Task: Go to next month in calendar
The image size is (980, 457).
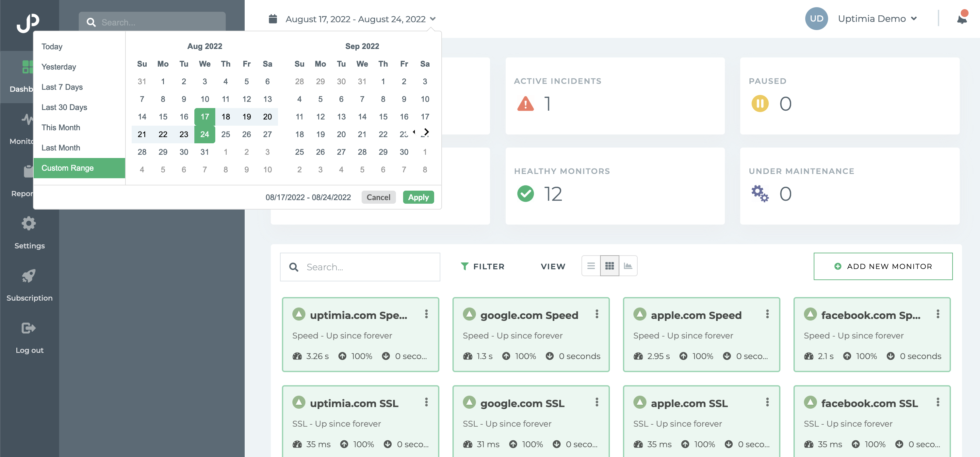Action: point(427,132)
